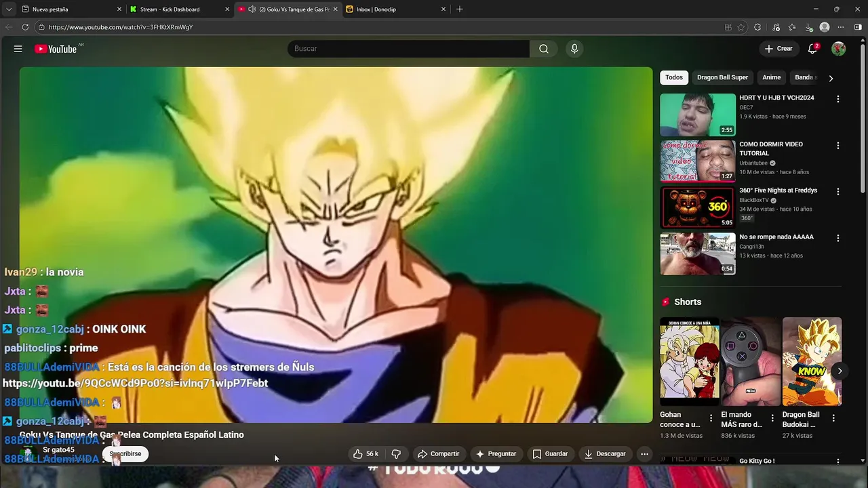Open browser profile icon
The width and height of the screenshot is (868, 488).
825,27
